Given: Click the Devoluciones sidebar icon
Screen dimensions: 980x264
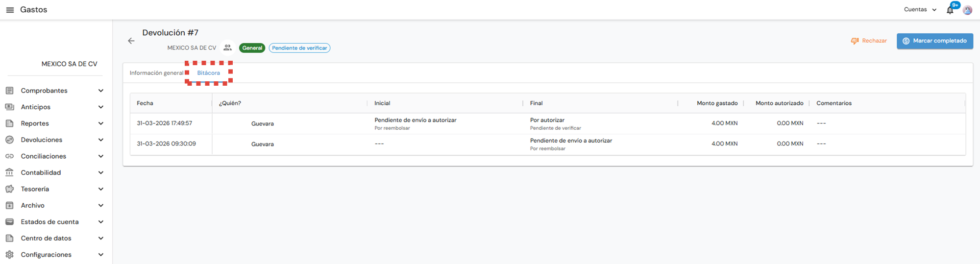Looking at the screenshot, I should (x=9, y=140).
